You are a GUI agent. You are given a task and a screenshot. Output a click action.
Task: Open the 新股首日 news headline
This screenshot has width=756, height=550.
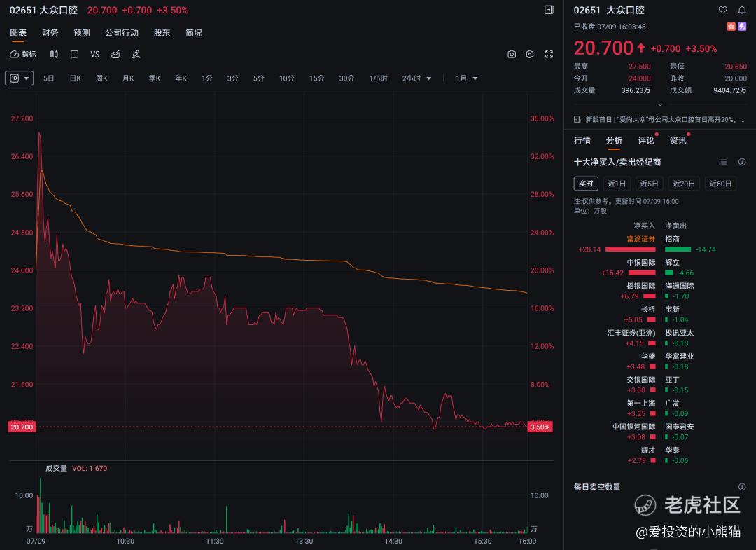coord(665,119)
